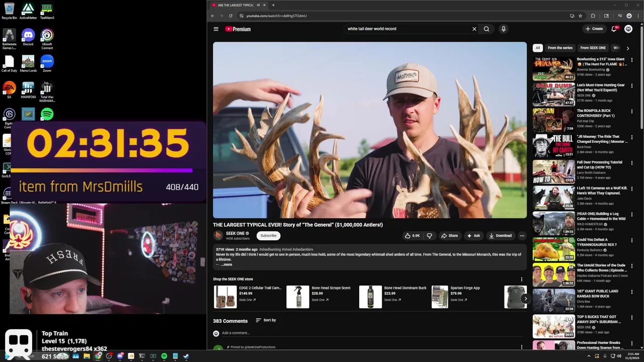Go back in Chrome browser
The height and width of the screenshot is (362, 644).
tap(212, 16)
